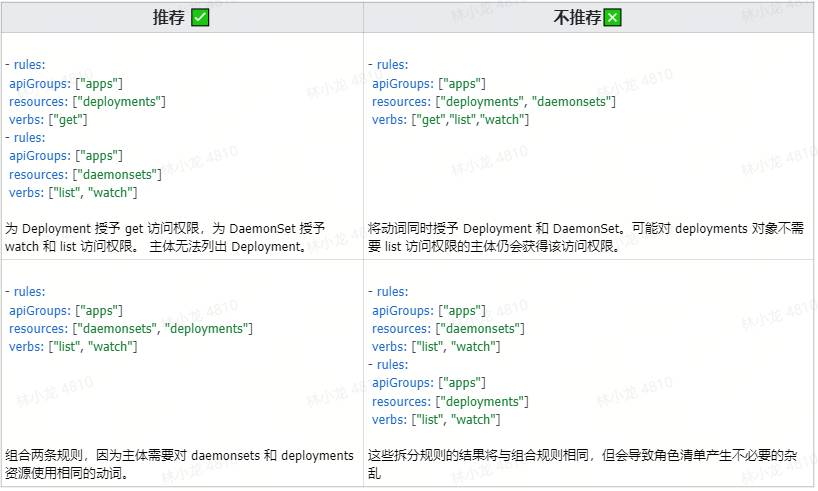Click the "- rules:" line above verbs get,list,watch rule
The width and height of the screenshot is (818, 491).
click(x=389, y=65)
